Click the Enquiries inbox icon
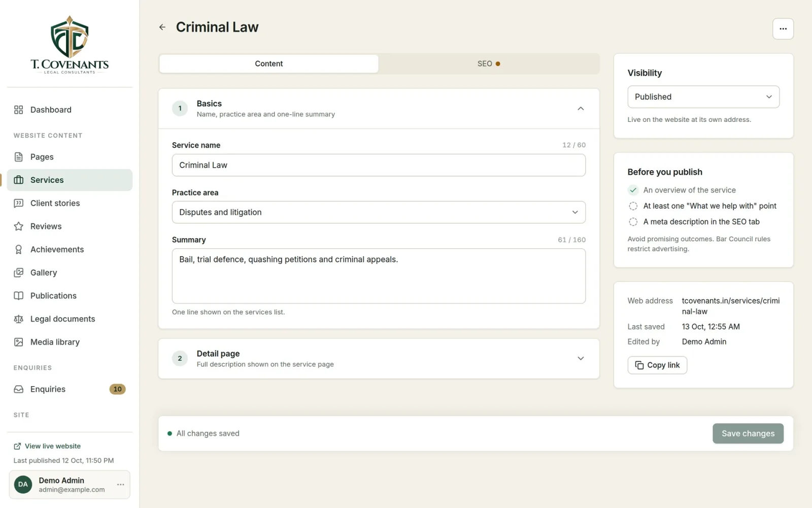The width and height of the screenshot is (812, 508). point(19,389)
